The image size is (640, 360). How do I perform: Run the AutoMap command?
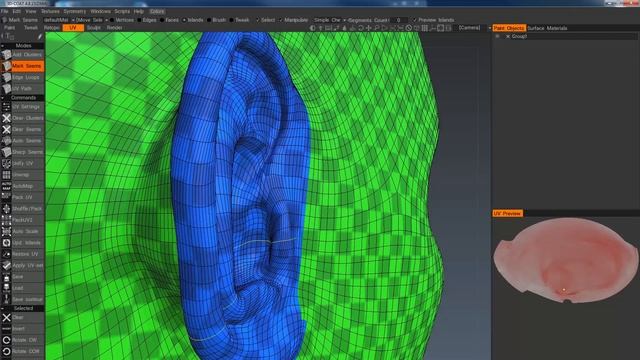(22, 186)
